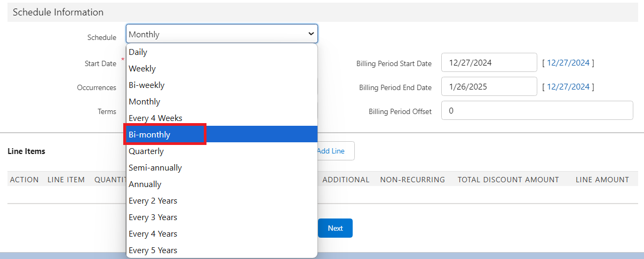Image resolution: width=644 pixels, height=259 pixels.
Task: Click the Billing Period Start Date field
Action: pos(489,63)
